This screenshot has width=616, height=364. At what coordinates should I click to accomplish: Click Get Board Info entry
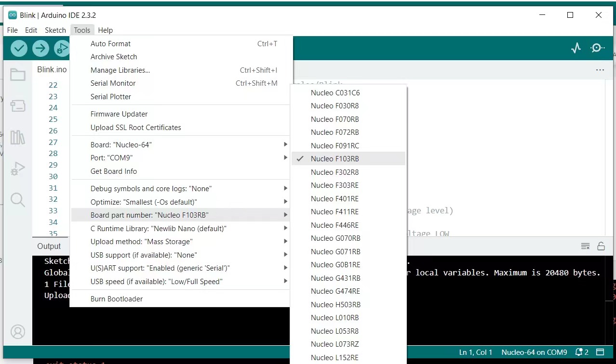[181, 171]
